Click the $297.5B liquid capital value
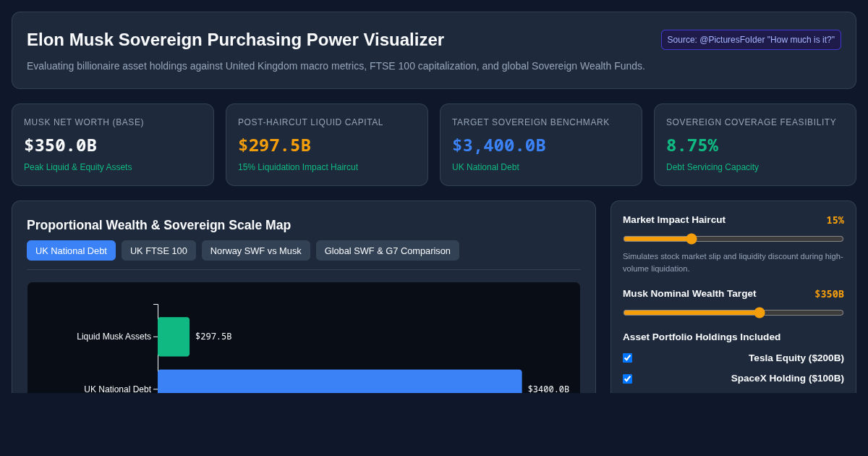Image resolution: width=868 pixels, height=456 pixels. tap(274, 145)
